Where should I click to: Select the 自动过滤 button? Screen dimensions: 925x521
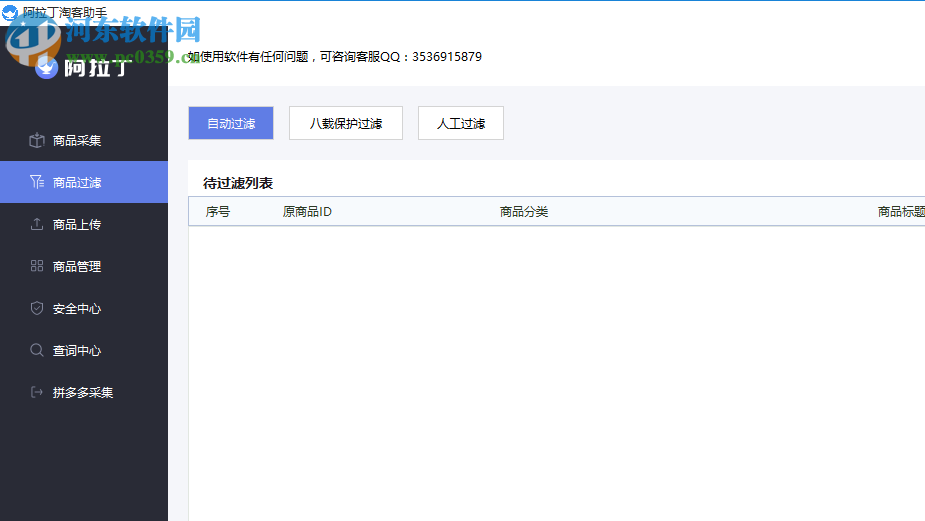pyautogui.click(x=231, y=123)
